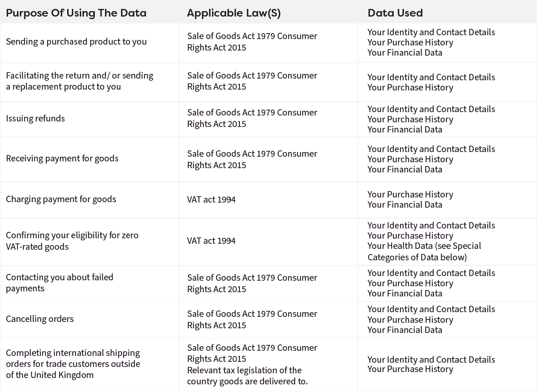
Task: Select "Contacting you about failed payments" cell
Action: (x=60, y=283)
